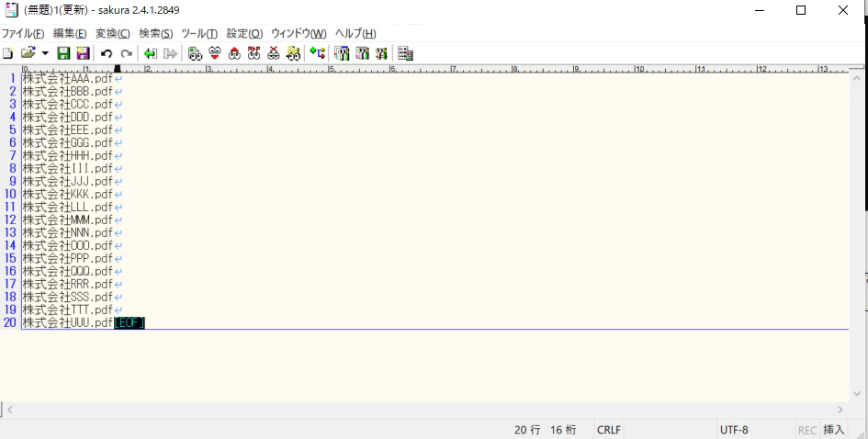Click the grayed redo arrow icon

[x=126, y=53]
